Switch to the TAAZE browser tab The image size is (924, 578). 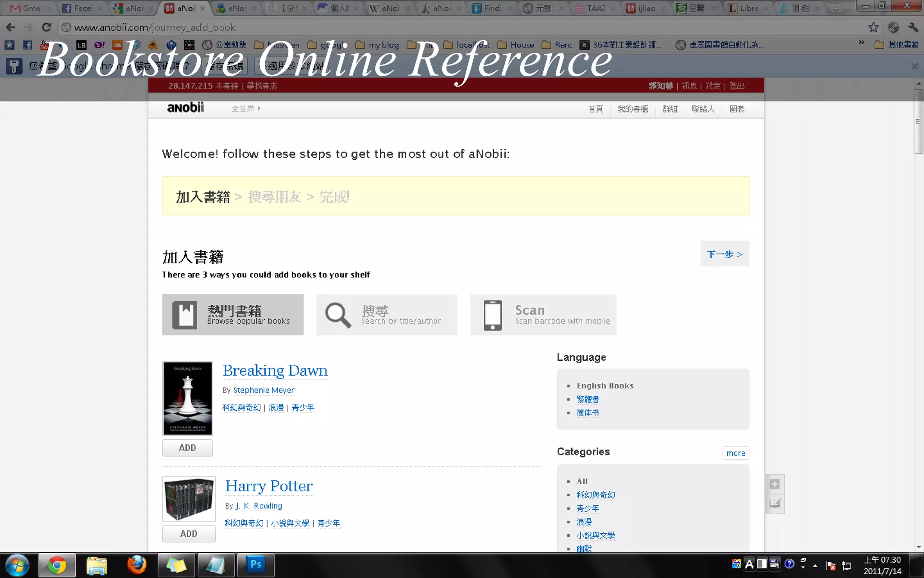tap(595, 8)
